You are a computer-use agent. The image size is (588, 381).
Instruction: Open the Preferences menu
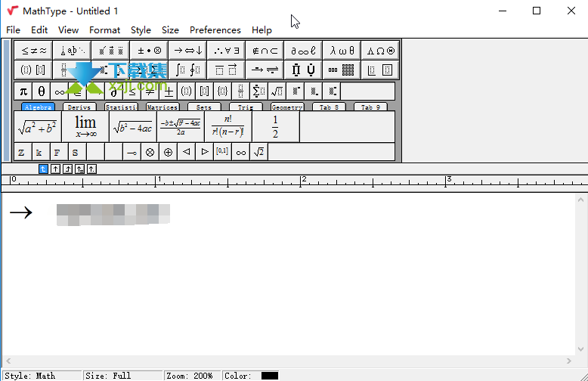pos(215,30)
